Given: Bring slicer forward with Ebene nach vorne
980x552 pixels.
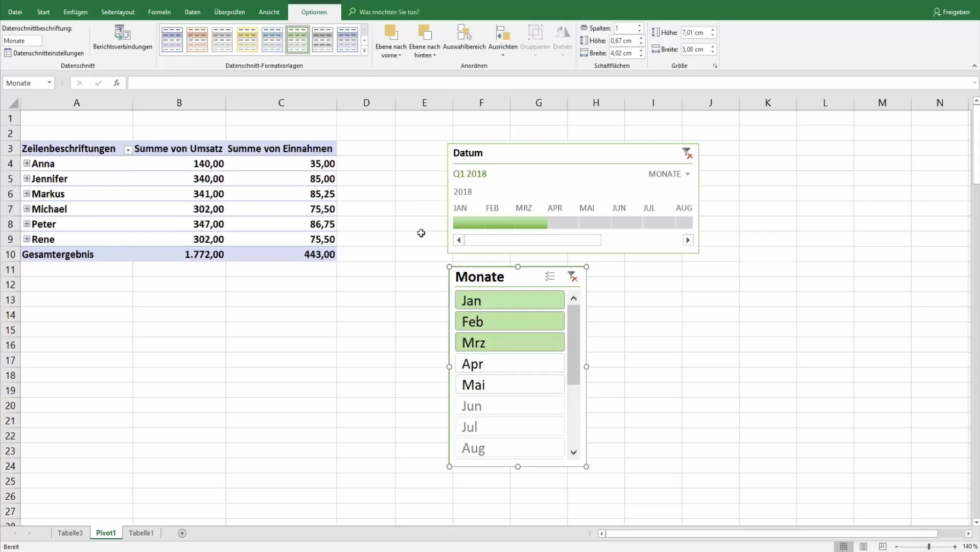Looking at the screenshot, I should pyautogui.click(x=391, y=41).
